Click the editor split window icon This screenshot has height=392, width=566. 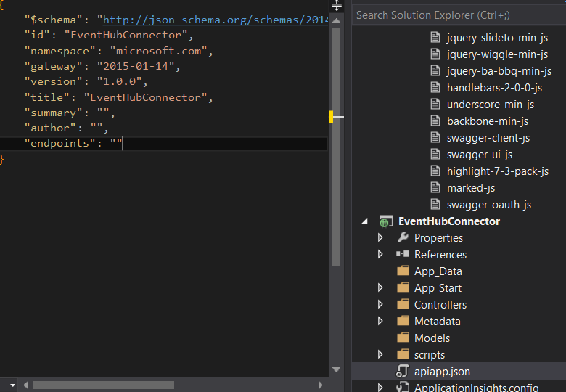tap(336, 5)
